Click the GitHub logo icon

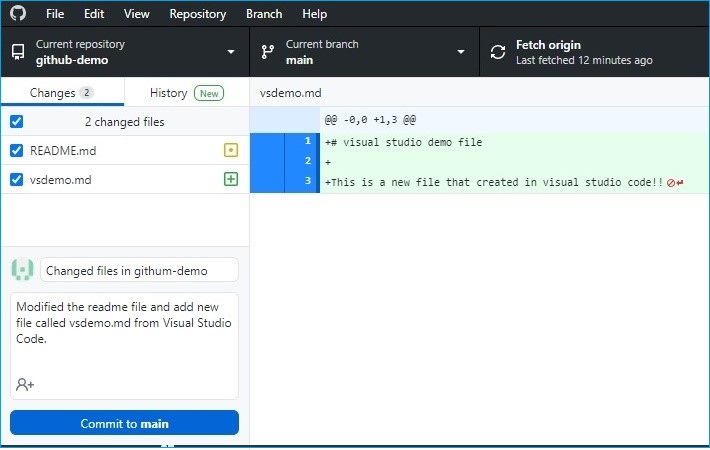pyautogui.click(x=17, y=14)
